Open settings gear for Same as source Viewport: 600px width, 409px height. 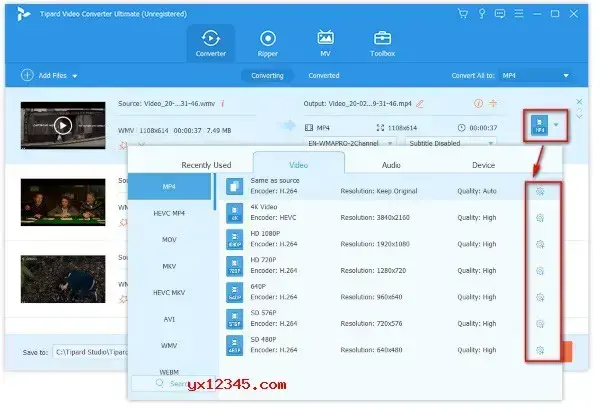pos(540,191)
